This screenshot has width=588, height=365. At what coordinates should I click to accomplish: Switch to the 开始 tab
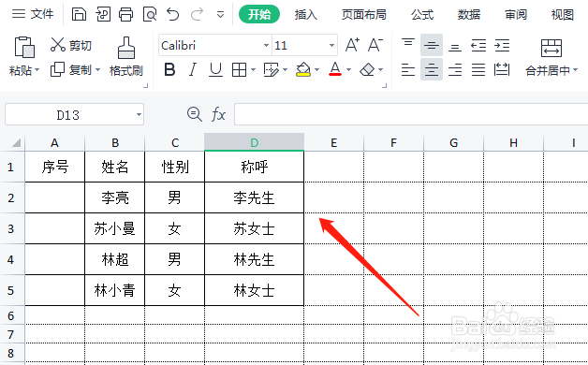(x=259, y=14)
